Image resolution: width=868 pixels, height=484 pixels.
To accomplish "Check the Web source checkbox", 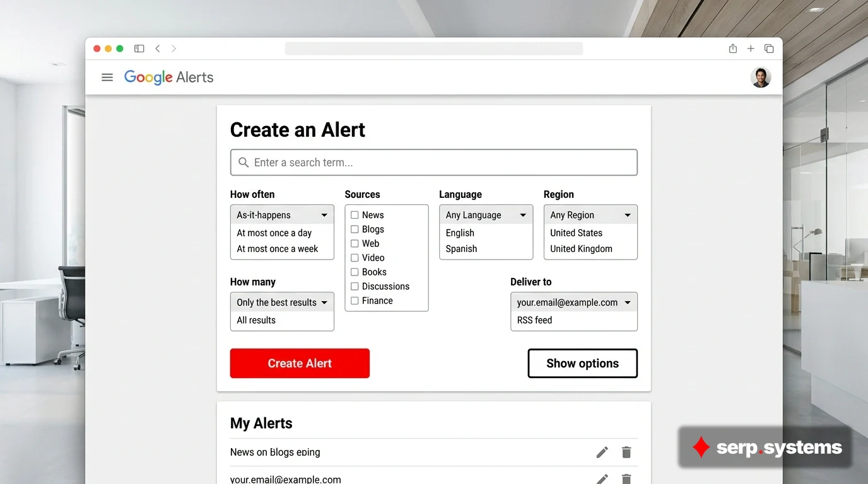I will pos(355,243).
